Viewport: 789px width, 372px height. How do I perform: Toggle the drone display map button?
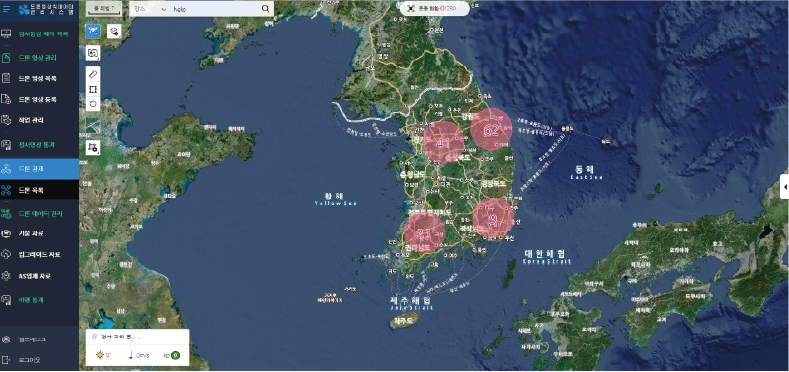click(x=93, y=31)
